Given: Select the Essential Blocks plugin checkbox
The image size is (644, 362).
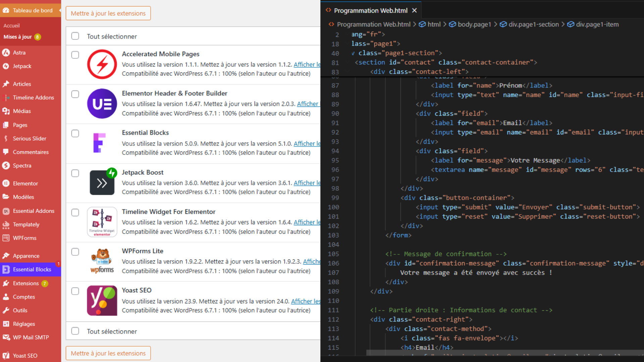Looking at the screenshot, I should click(75, 133).
